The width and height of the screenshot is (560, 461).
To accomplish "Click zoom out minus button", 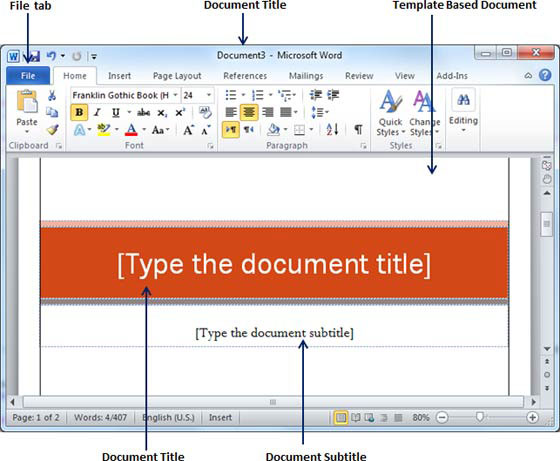I will (442, 417).
